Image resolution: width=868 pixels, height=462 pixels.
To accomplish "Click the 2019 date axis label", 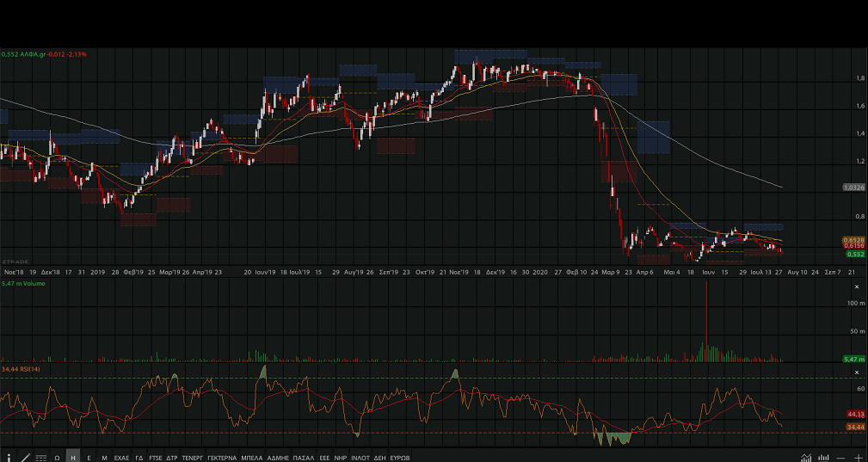I will click(97, 272).
